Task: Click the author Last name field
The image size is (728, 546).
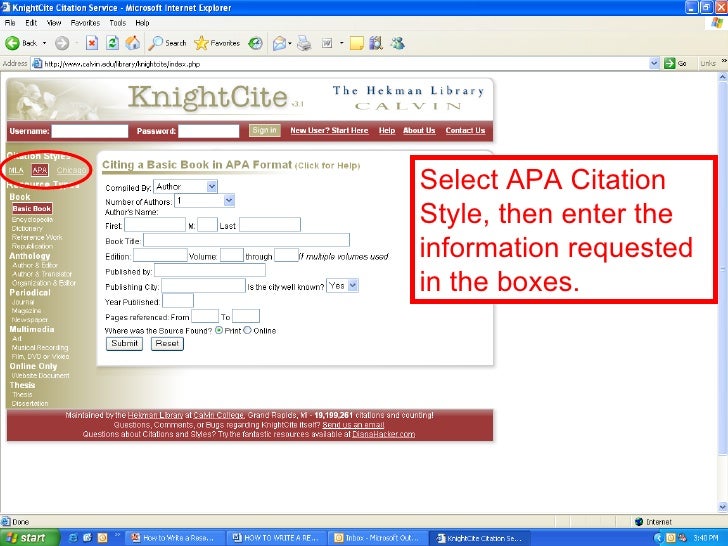Action: [x=270, y=225]
